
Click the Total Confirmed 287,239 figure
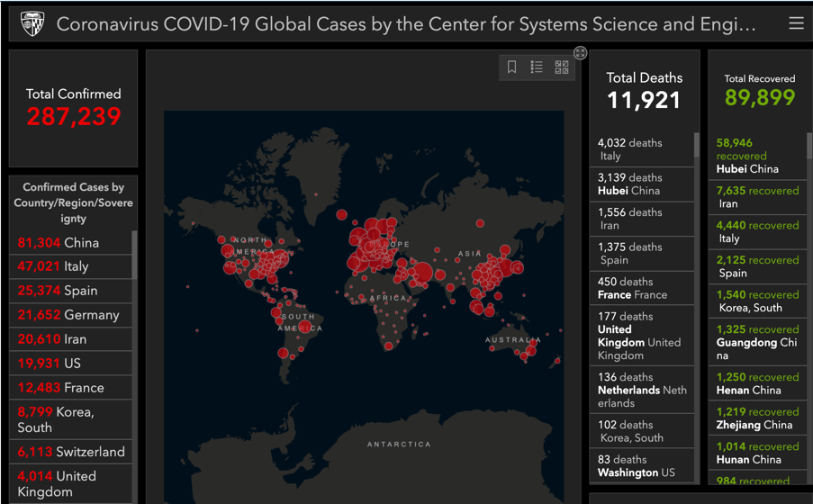74,116
